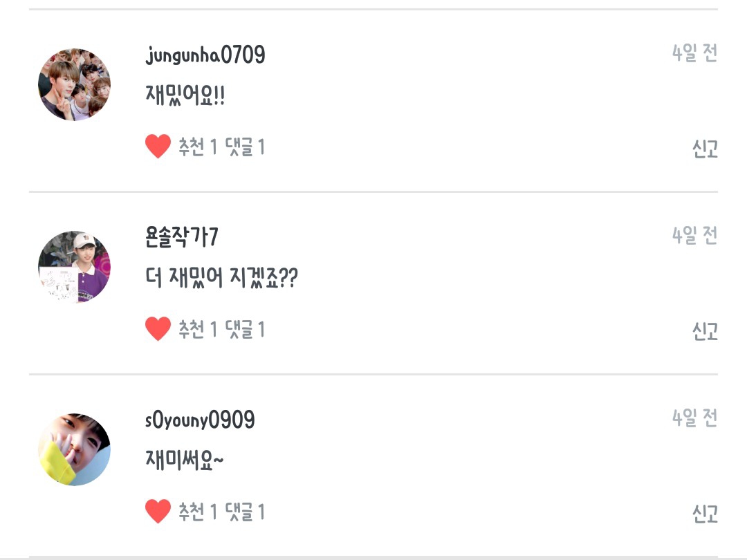Image resolution: width=747 pixels, height=560 pixels.
Task: Open s0youny0909's profile picture
Action: (x=74, y=449)
